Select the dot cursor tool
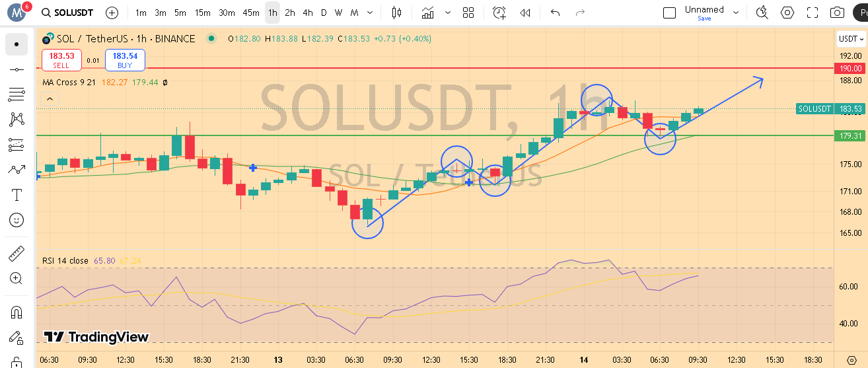Image resolution: width=868 pixels, height=368 pixels. (x=17, y=45)
